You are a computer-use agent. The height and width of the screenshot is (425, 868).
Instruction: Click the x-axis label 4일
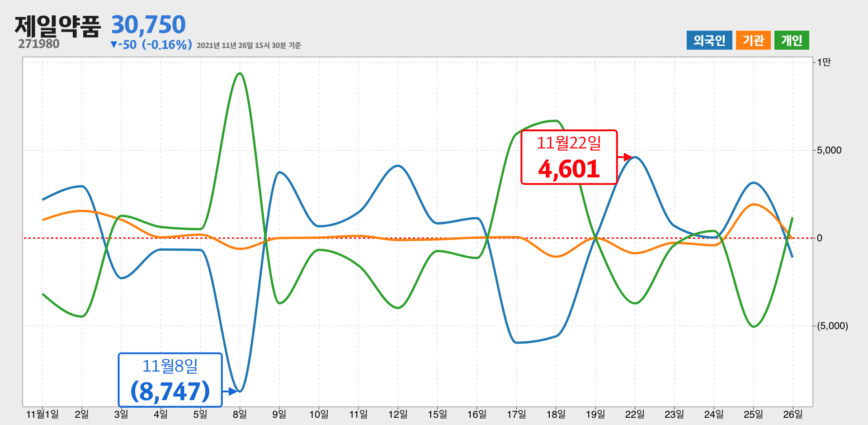coord(160,414)
